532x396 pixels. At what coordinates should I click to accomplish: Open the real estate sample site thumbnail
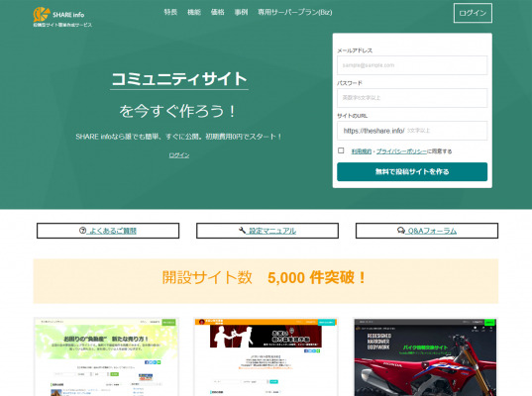point(106,356)
